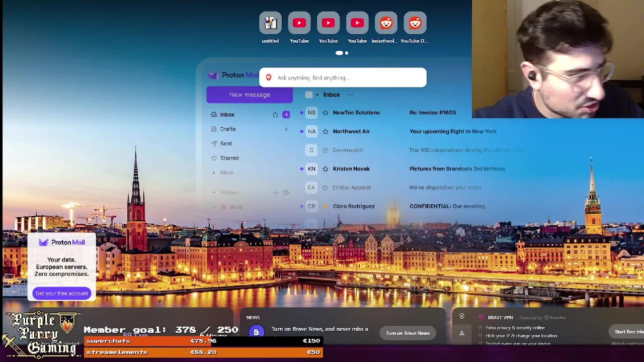
Task: Open Pictures from Brandon's 3rd birthday email
Action: (x=457, y=169)
